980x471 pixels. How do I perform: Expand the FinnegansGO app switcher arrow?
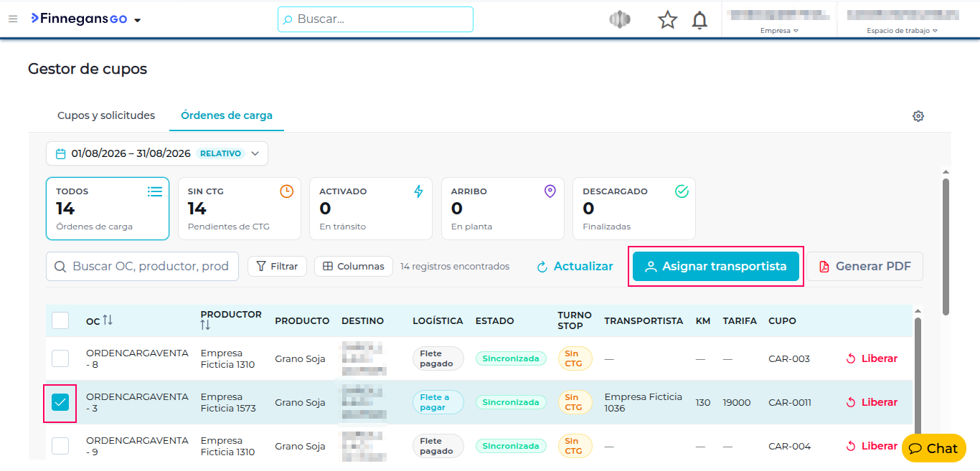click(x=138, y=20)
